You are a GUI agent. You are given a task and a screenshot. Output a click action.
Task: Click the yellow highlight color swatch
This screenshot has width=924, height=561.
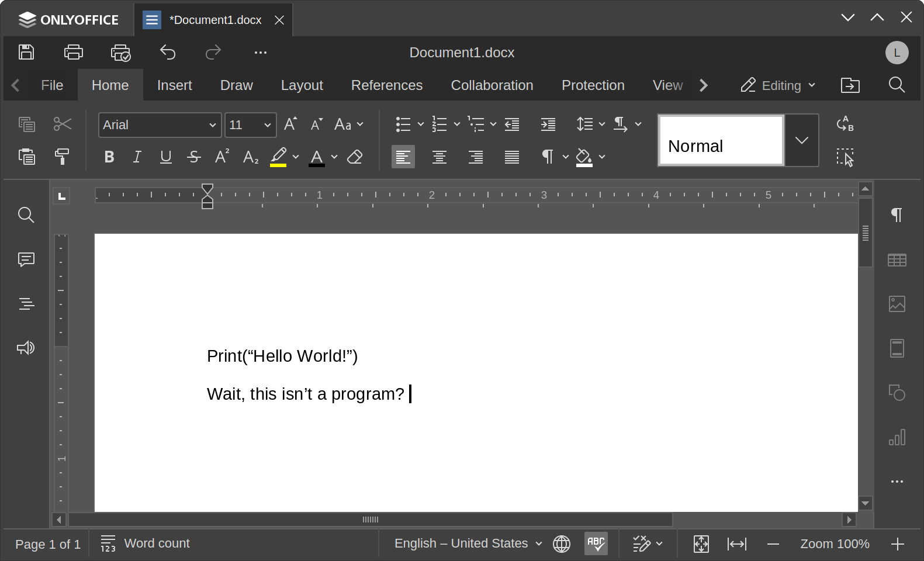[x=278, y=157]
